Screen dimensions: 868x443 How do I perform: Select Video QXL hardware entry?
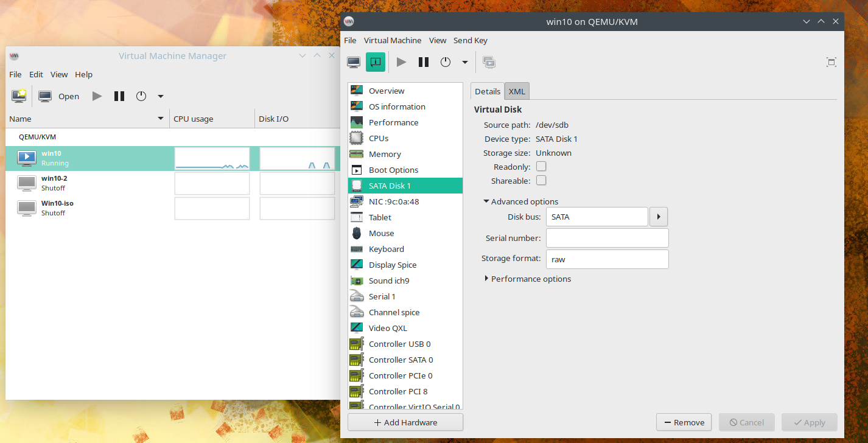tap(387, 328)
